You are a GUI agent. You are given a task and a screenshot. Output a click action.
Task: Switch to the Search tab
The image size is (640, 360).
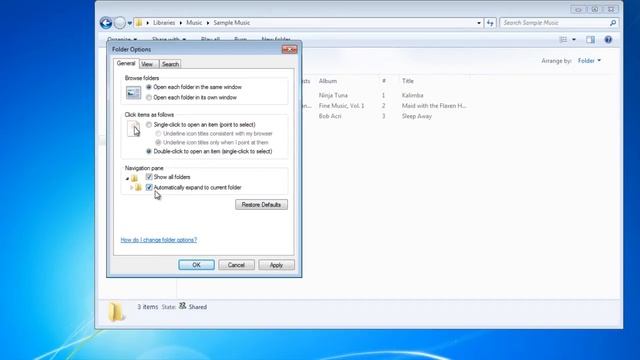(170, 64)
